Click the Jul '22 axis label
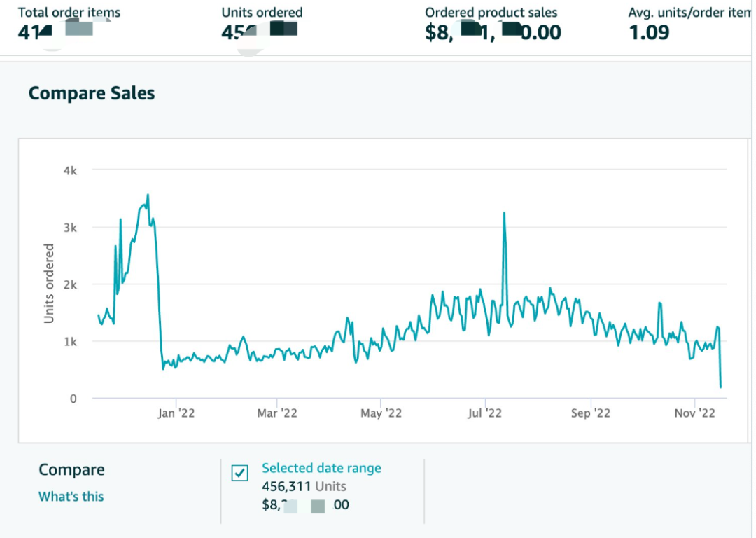Screen dimensions: 756x538 (x=484, y=413)
